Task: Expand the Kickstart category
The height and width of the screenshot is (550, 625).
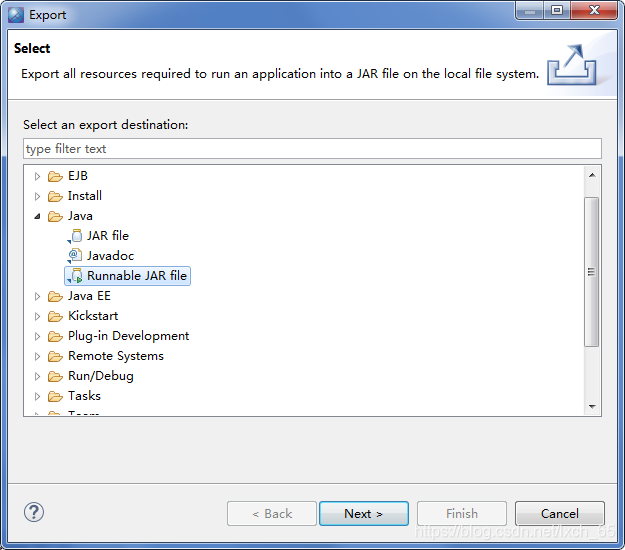Action: [37, 316]
